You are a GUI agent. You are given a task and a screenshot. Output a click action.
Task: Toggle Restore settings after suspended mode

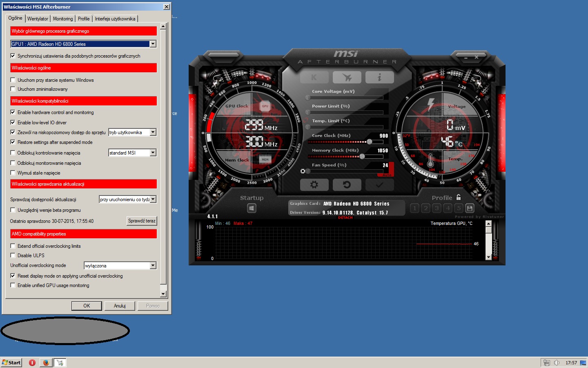[x=13, y=142]
